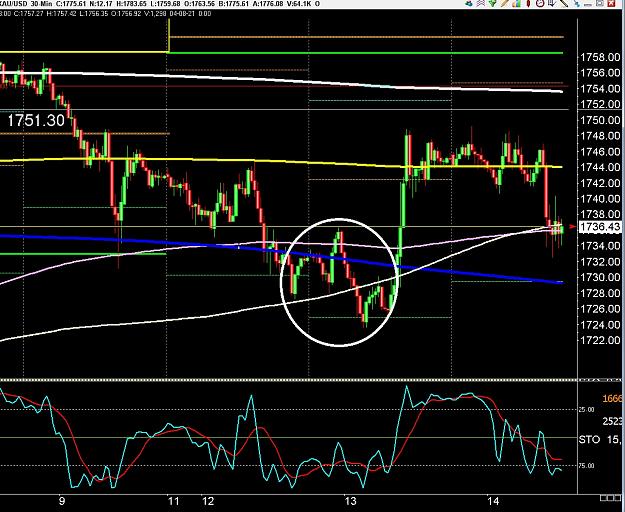Click the red arrow current-price marker
The width and height of the screenshot is (625, 512).
(574, 227)
